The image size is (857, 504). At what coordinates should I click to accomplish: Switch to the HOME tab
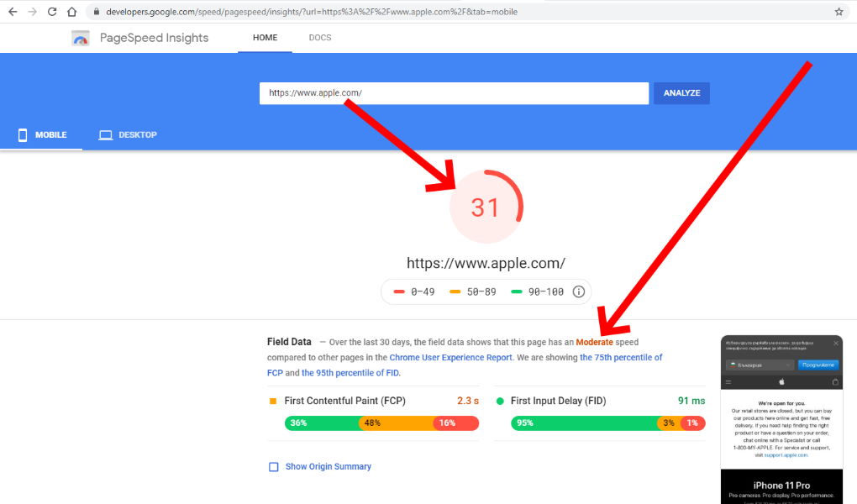(x=265, y=38)
